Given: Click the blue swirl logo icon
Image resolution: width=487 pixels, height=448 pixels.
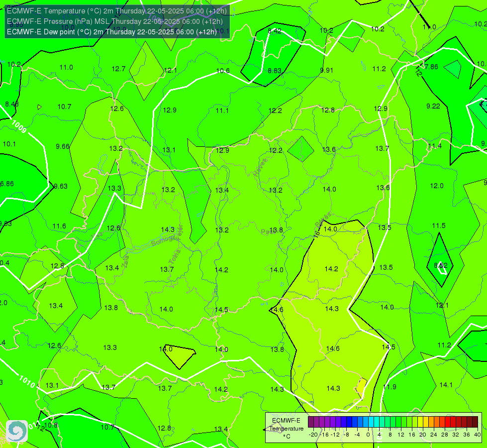Looking at the screenshot, I should [x=17, y=431].
